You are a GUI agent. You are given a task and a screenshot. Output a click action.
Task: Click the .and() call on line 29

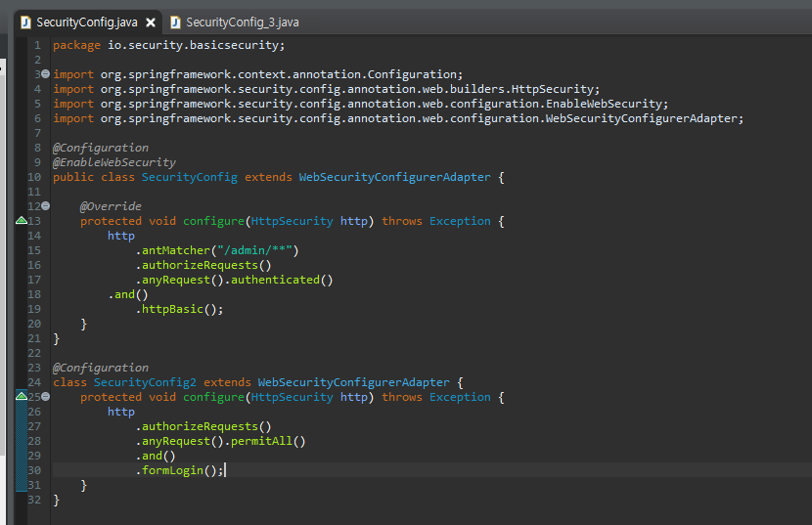pos(156,456)
